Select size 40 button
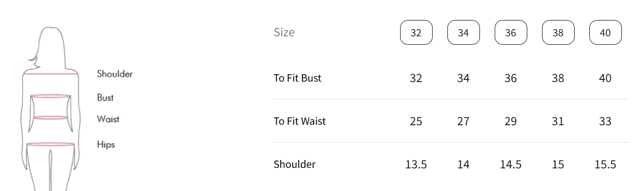 point(605,33)
